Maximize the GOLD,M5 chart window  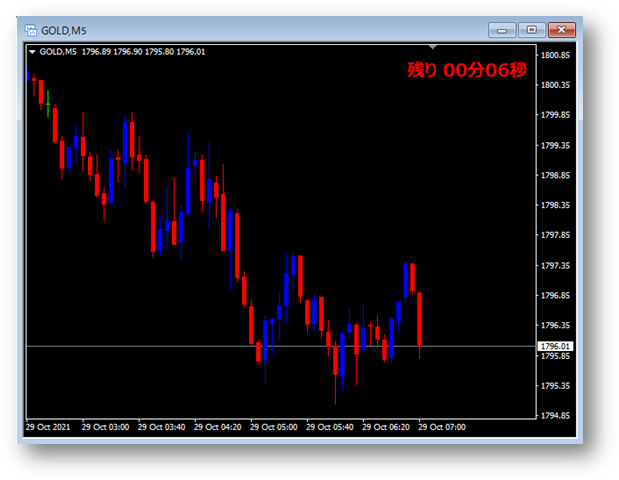tap(532, 30)
